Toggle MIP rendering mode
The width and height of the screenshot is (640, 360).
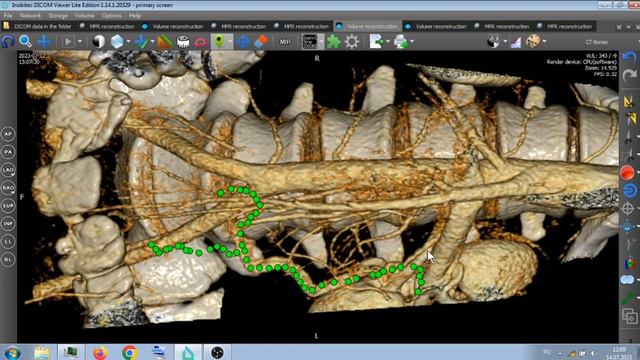[285, 42]
